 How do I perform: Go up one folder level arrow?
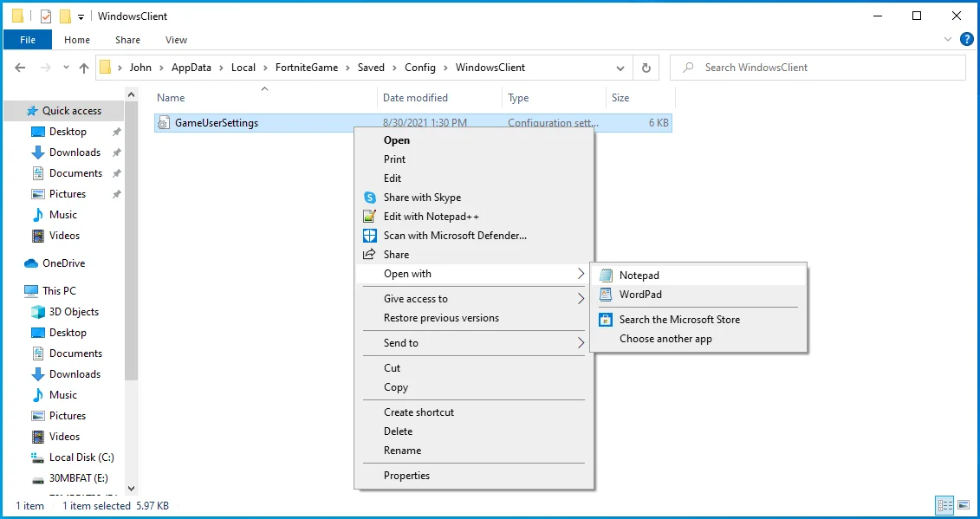pos(84,68)
